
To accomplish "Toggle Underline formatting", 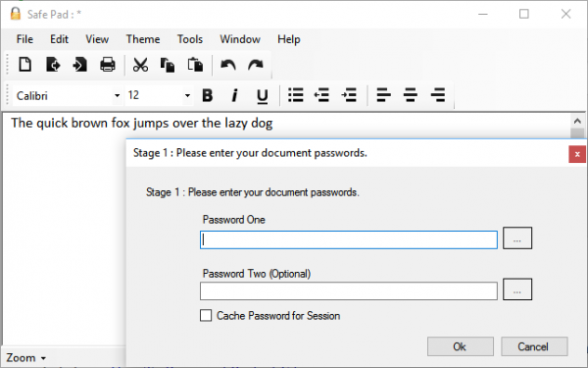I will coord(262,96).
